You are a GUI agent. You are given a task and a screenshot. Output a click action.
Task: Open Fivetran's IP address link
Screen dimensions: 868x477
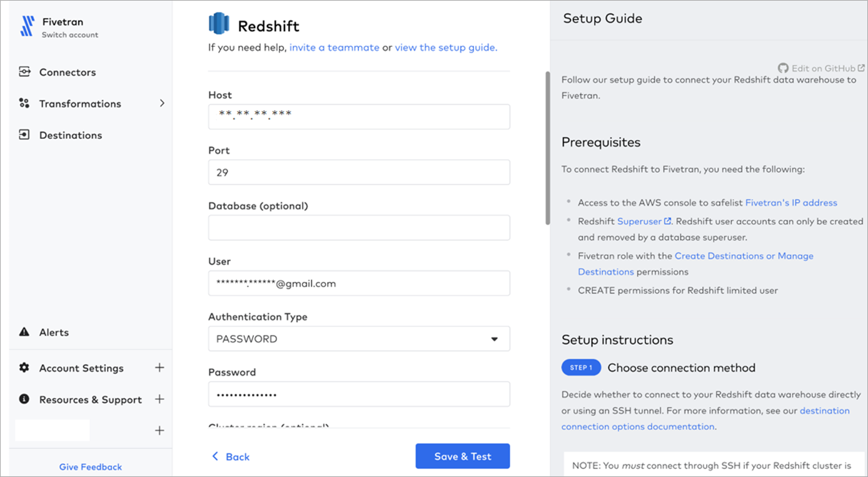791,202
